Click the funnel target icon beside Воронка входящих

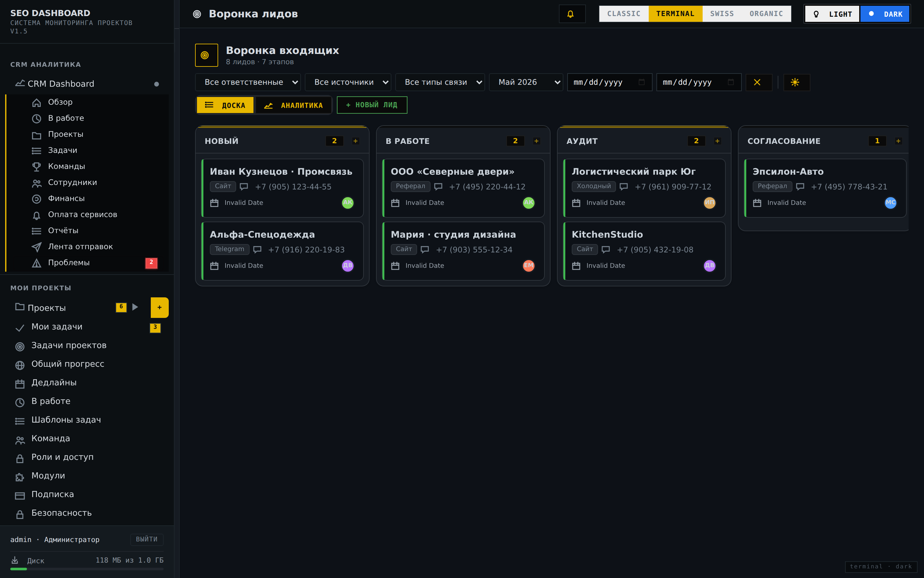[x=207, y=55]
